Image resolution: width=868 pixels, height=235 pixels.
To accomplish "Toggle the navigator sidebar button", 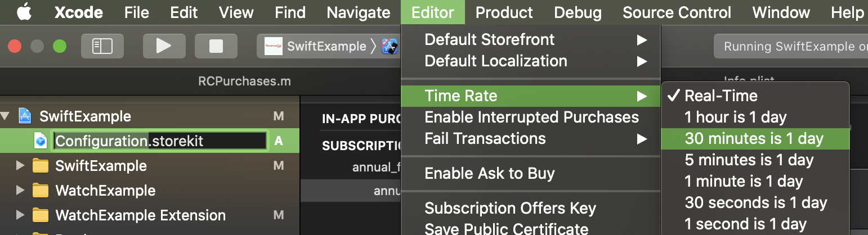I will pos(102,46).
